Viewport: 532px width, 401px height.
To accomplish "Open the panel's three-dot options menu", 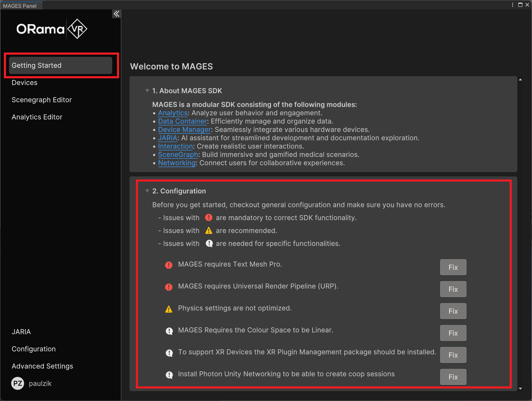I will coord(513,5).
